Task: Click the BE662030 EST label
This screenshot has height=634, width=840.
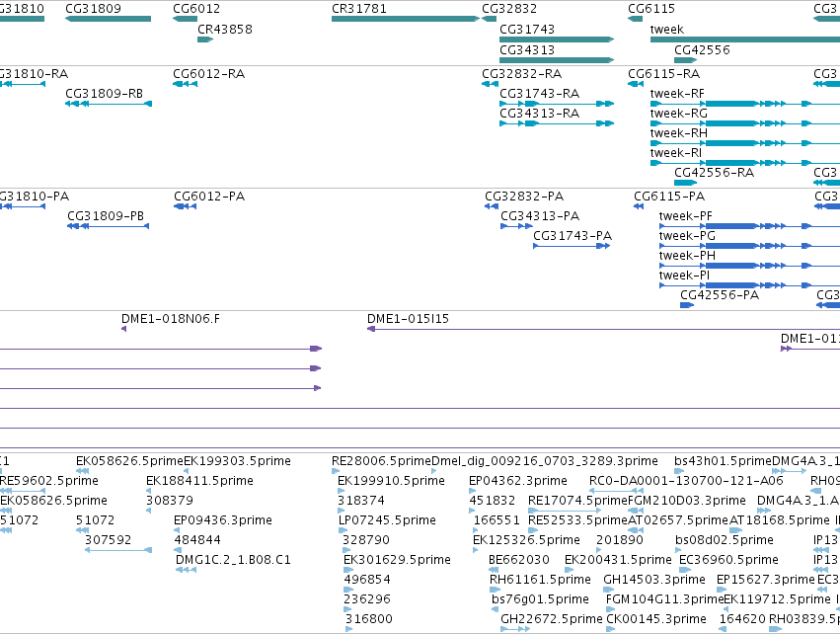Action: pos(518,560)
